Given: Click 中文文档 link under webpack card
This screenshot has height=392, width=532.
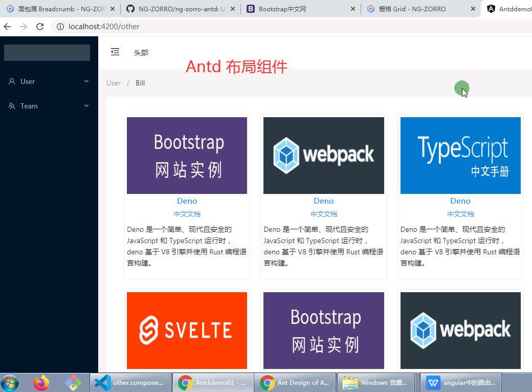Looking at the screenshot, I should pos(324,214).
